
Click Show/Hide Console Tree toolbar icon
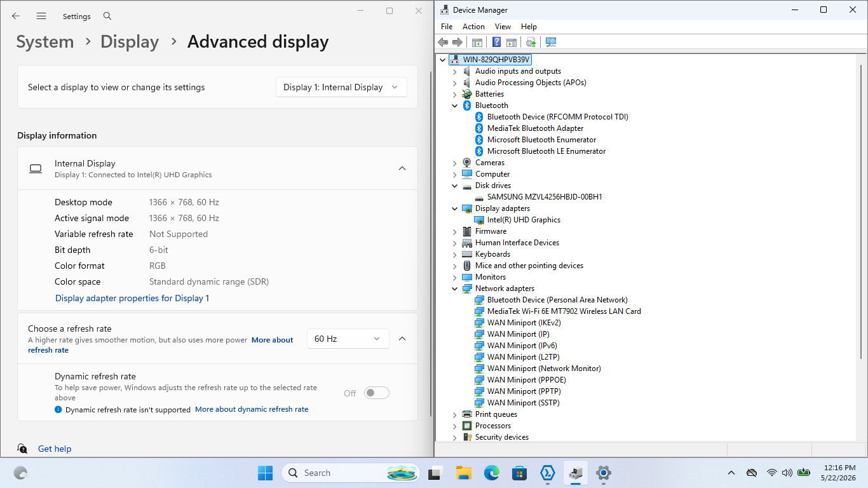(x=477, y=42)
